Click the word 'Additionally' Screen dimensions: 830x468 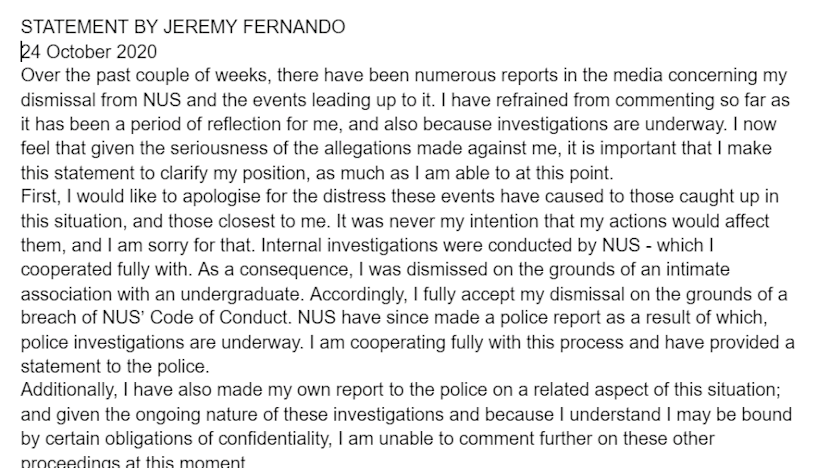coord(65,387)
